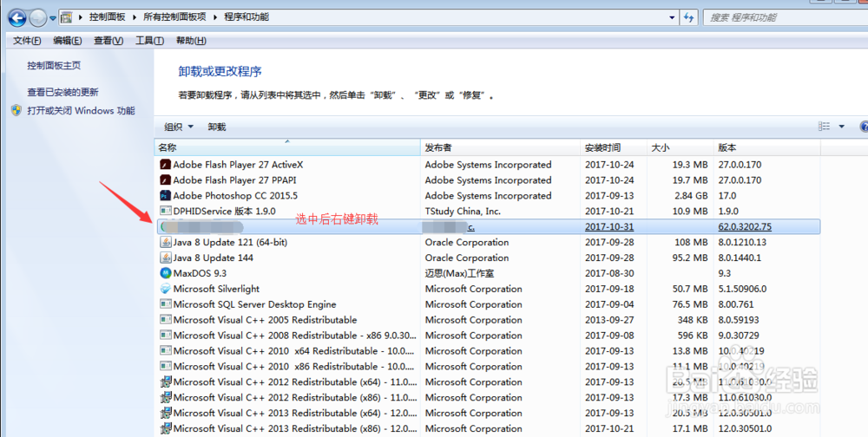Sort by 大小 column header
Screen dimensions: 868x437
coord(681,147)
